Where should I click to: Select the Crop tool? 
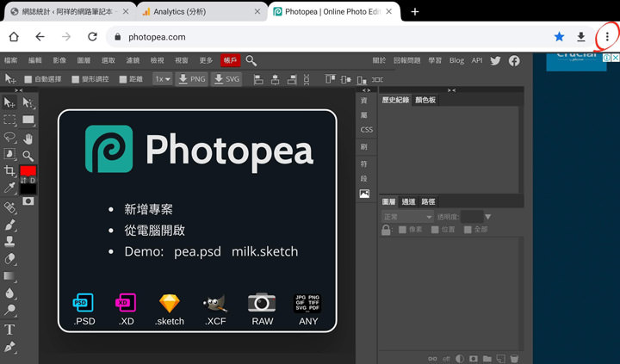pos(9,170)
